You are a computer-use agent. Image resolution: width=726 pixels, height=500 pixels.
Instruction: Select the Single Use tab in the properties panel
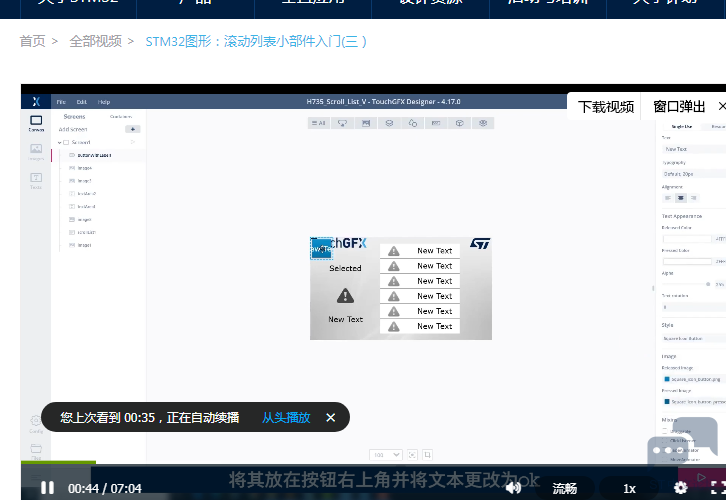click(682, 126)
